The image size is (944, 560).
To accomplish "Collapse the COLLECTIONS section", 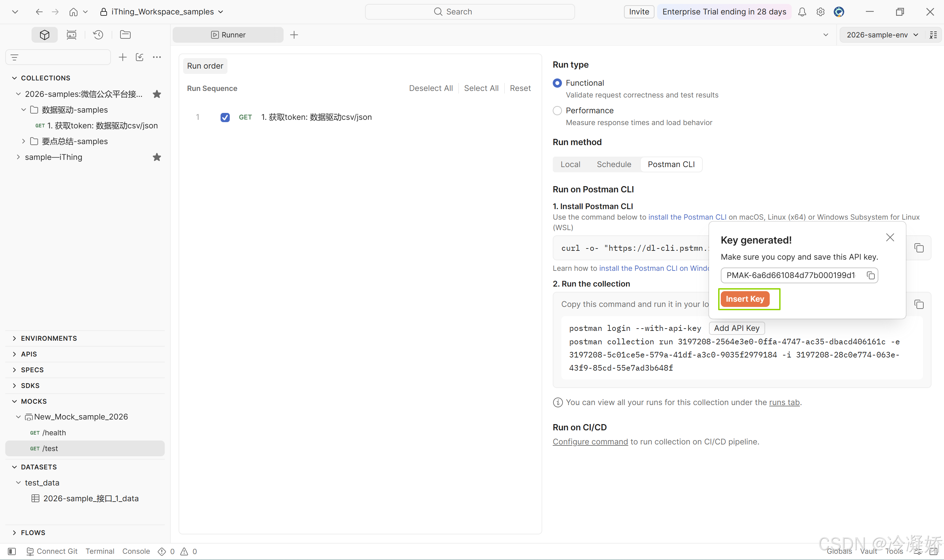I will click(x=14, y=78).
